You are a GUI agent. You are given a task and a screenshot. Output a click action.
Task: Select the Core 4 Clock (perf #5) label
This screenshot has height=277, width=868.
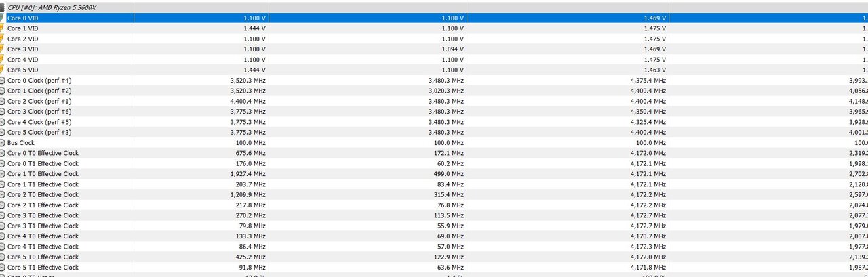click(x=39, y=122)
